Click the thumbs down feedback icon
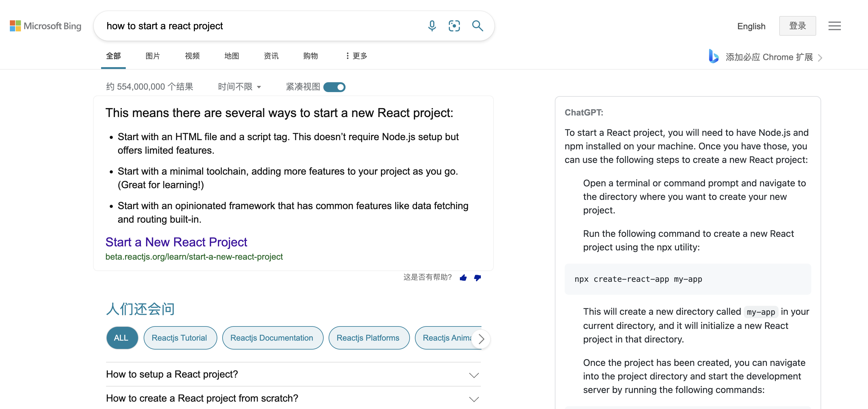This screenshot has width=868, height=409. tap(477, 277)
